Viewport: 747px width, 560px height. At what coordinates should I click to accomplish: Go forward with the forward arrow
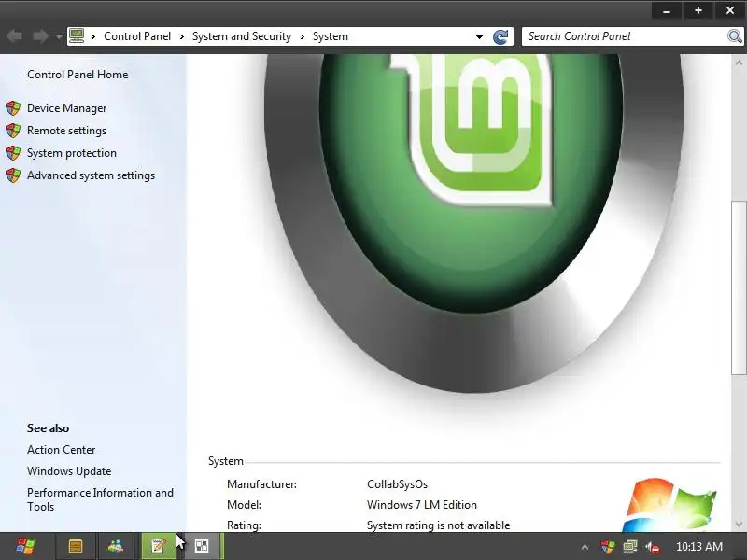[x=40, y=36]
